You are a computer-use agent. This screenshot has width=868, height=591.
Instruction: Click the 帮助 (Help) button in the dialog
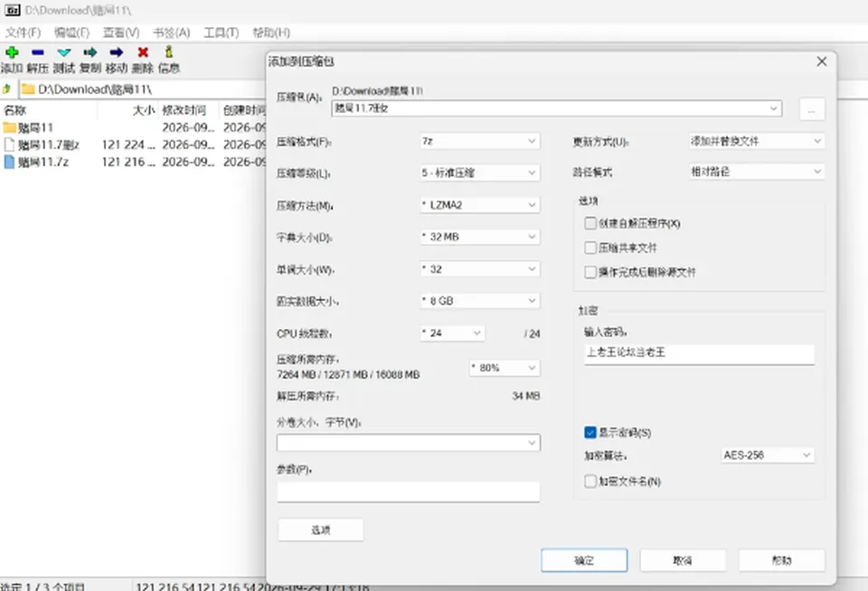[781, 560]
